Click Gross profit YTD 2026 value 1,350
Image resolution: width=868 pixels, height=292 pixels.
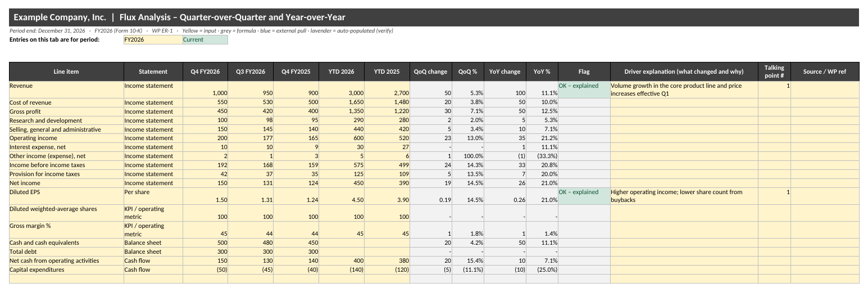click(x=342, y=112)
